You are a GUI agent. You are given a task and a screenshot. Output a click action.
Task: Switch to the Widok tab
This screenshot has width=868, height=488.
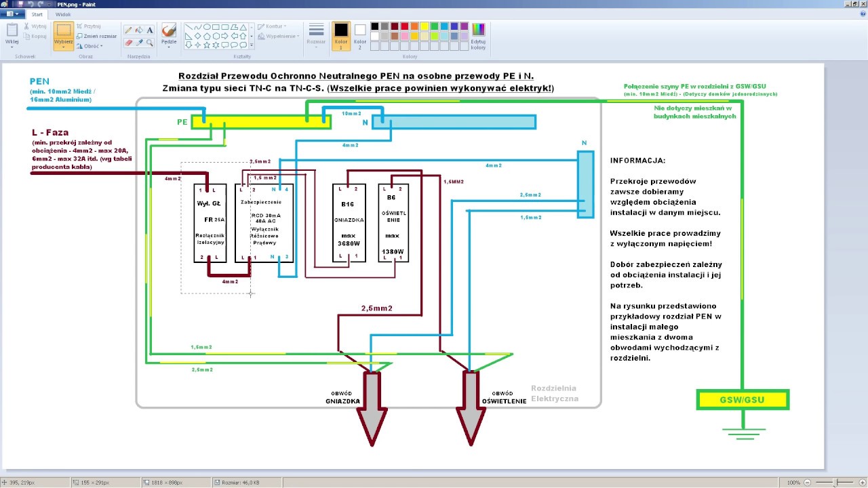point(63,14)
